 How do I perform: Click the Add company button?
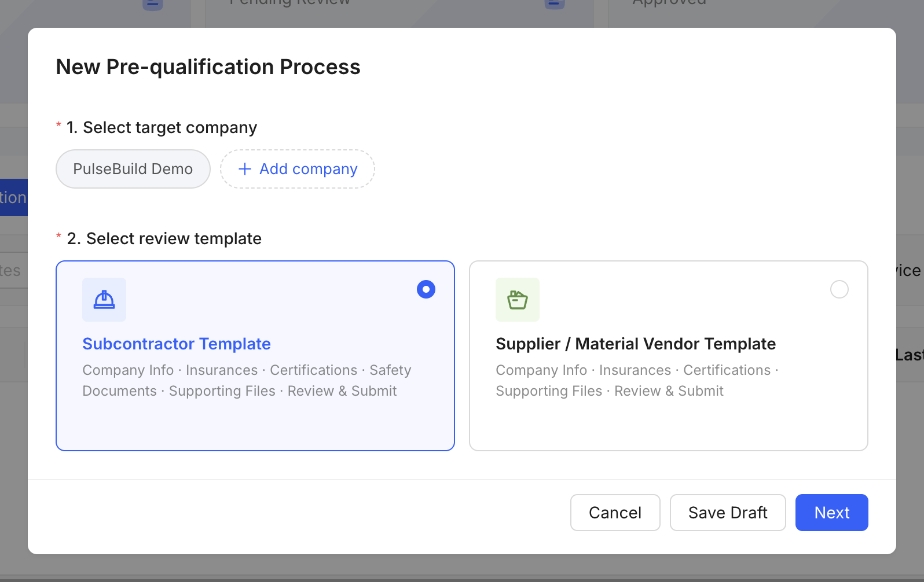pyautogui.click(x=298, y=169)
